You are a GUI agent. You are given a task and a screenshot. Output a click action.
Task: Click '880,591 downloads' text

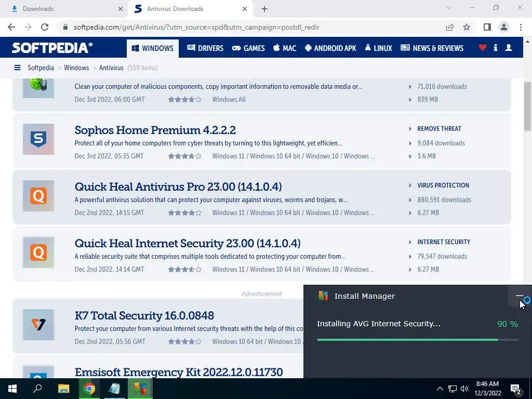click(x=444, y=200)
